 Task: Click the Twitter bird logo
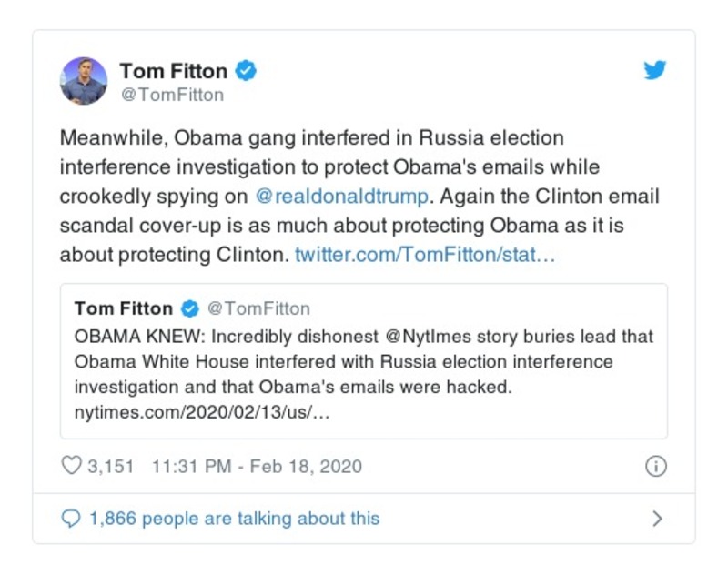click(655, 70)
